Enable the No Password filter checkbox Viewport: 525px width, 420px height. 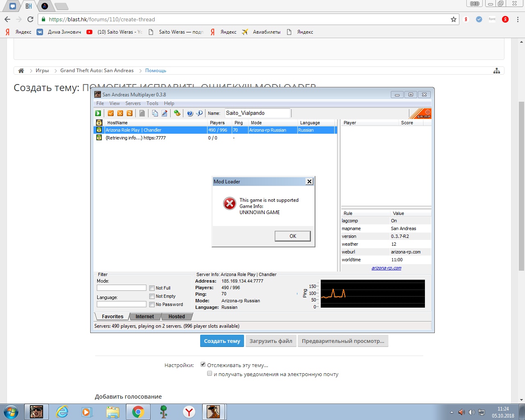[x=152, y=304]
